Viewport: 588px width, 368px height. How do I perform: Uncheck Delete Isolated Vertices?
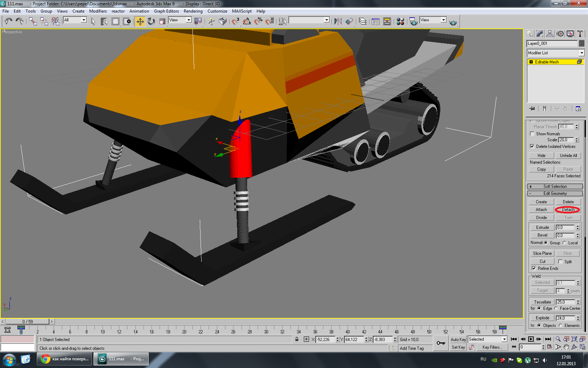coord(532,146)
